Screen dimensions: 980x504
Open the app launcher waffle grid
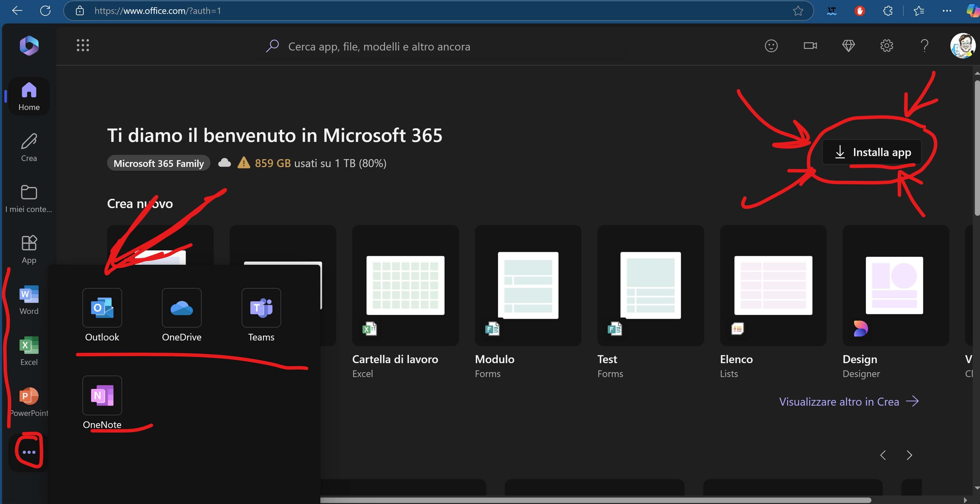(83, 45)
